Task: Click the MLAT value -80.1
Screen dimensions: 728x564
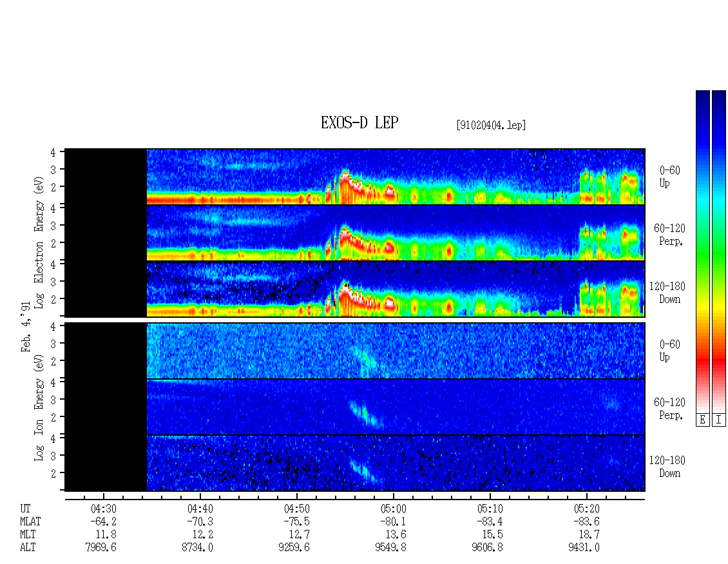Action: point(393,521)
